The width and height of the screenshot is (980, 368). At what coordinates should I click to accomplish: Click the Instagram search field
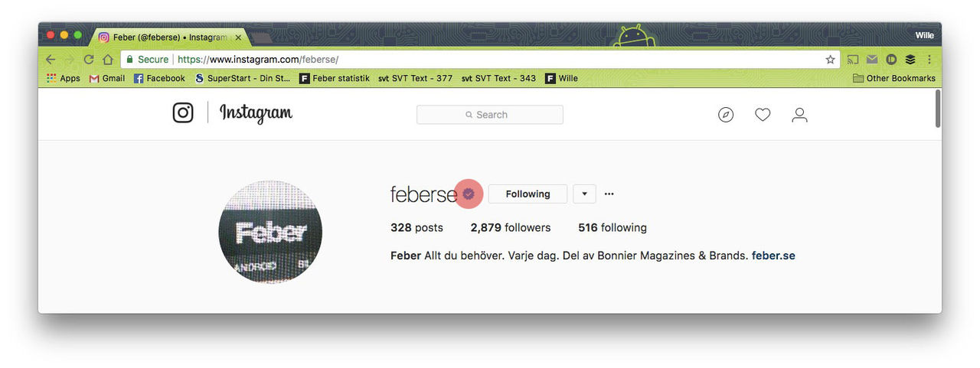pyautogui.click(x=490, y=115)
